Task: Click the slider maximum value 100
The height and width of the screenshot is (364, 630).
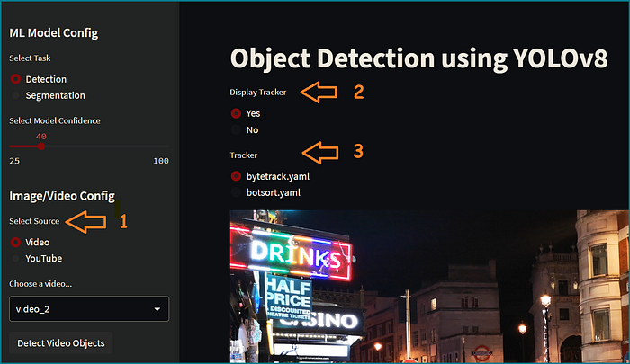Action: point(161,161)
